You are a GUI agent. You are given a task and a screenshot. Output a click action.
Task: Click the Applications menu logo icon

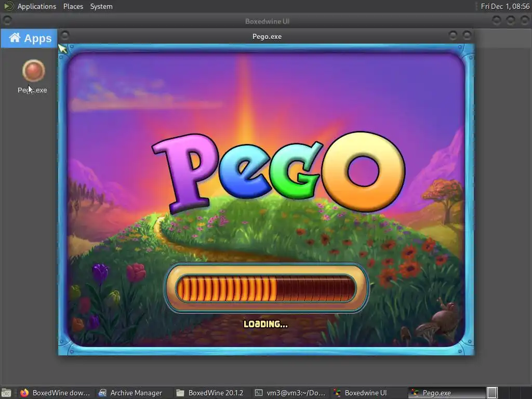coord(9,6)
